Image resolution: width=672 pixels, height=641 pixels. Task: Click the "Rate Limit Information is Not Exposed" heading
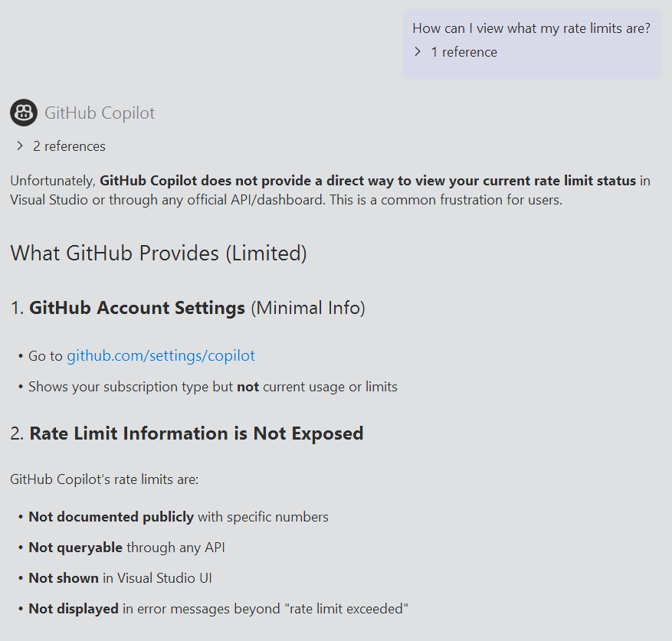point(196,433)
